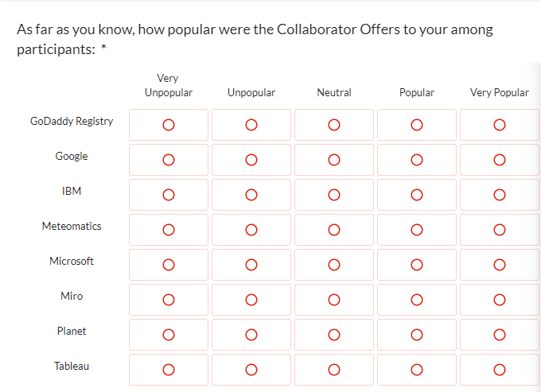541x392 pixels.
Task: Rate Microsoft as Very Popular
Action: click(500, 265)
